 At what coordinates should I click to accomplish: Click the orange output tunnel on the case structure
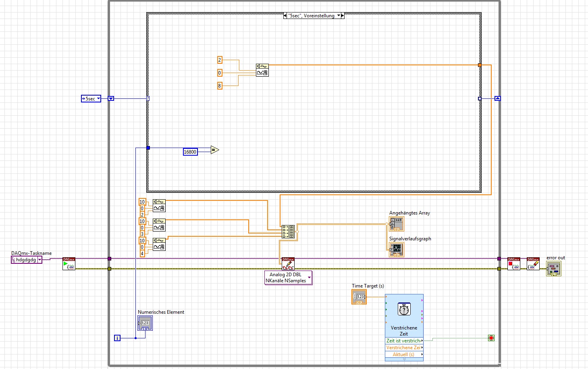[480, 65]
